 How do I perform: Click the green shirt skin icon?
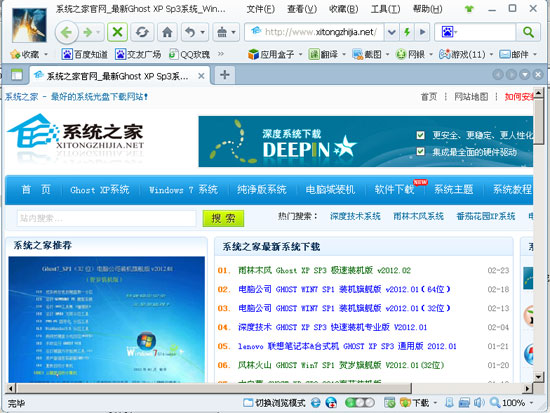pyautogui.click(x=469, y=9)
